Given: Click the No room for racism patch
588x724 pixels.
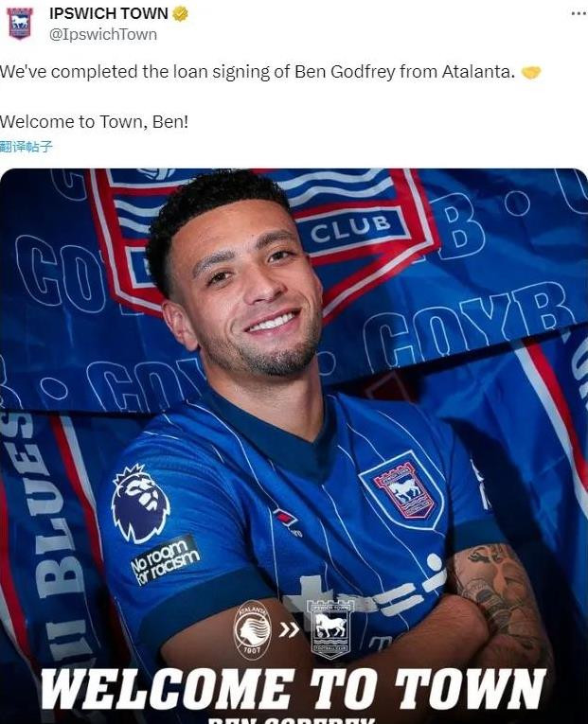Looking at the screenshot, I should pos(166,560).
